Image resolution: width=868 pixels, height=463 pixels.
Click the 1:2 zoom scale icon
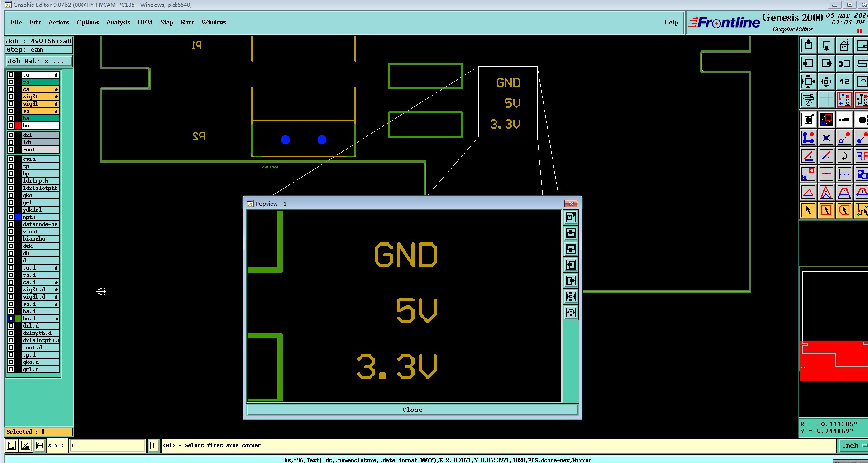(844, 82)
